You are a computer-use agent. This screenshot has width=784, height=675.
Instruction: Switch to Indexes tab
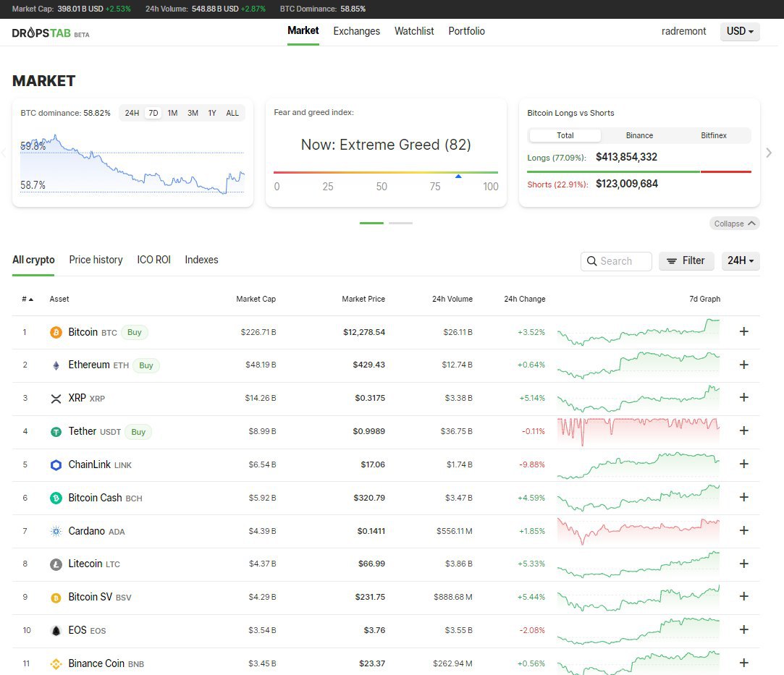point(201,260)
